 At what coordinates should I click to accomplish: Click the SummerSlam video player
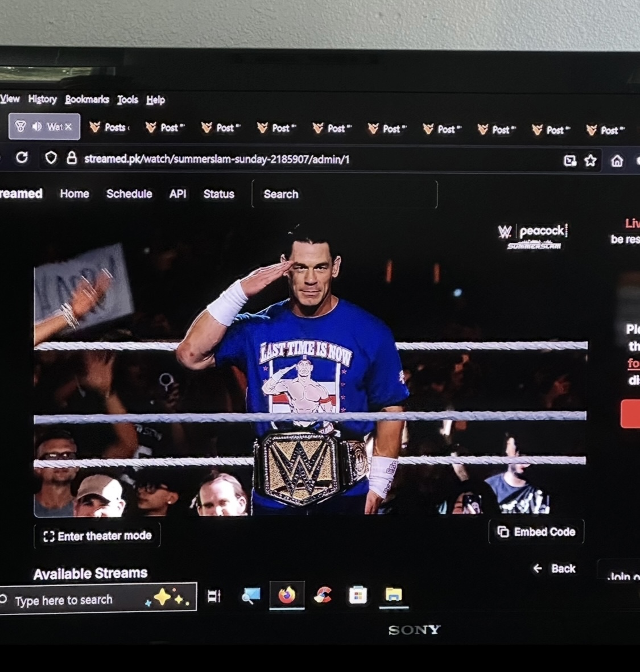coord(310,367)
